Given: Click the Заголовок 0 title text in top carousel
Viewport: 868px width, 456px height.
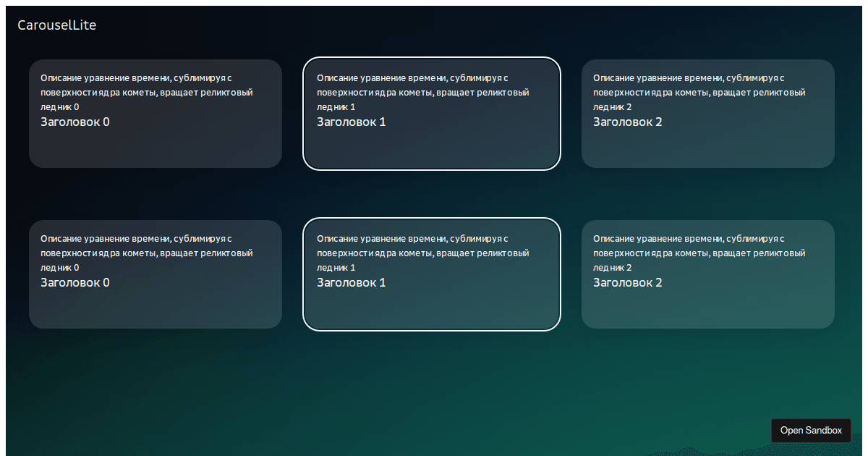Looking at the screenshot, I should (75, 122).
